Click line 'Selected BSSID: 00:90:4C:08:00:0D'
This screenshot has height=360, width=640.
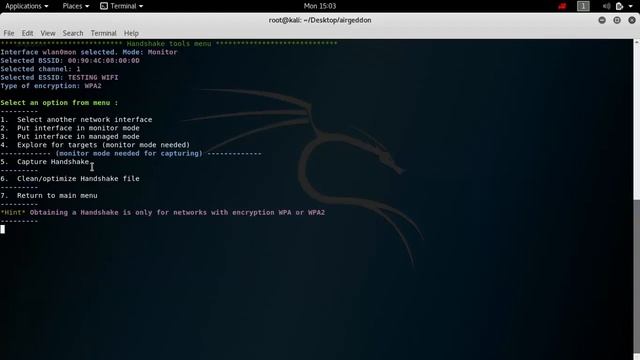[70, 60]
